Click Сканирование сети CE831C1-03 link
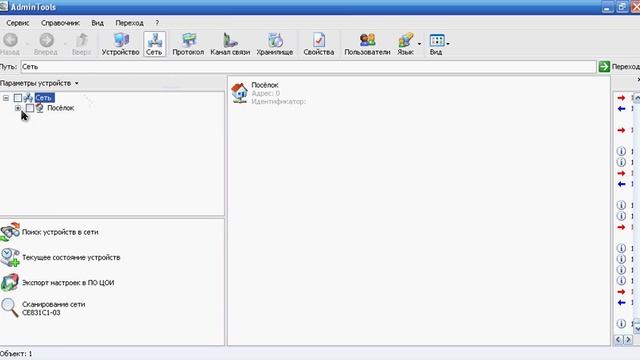Viewport: 640px width, 360px height. [x=53, y=308]
